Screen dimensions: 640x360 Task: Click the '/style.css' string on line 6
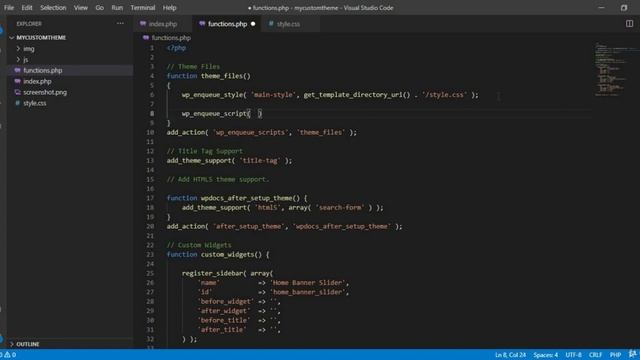pyautogui.click(x=444, y=95)
